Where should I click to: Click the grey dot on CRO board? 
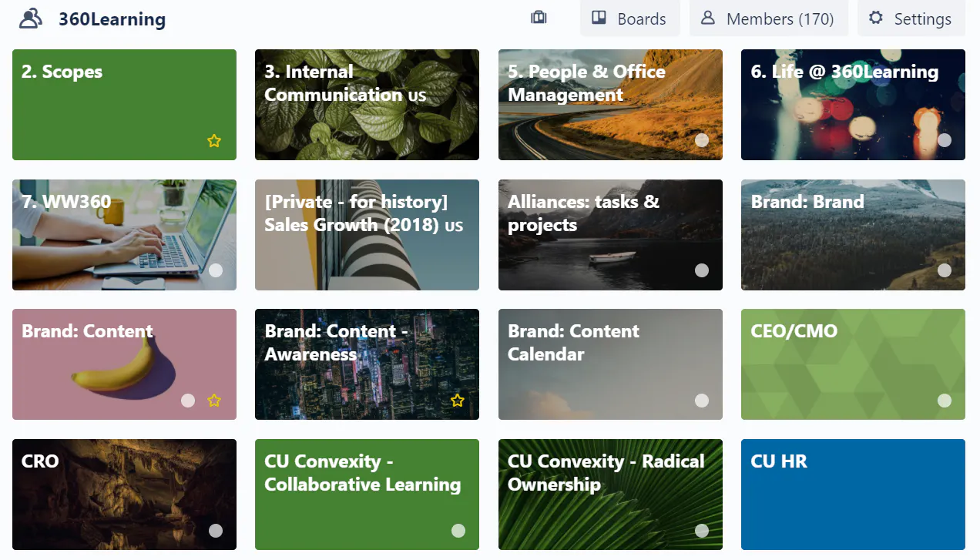click(x=216, y=531)
